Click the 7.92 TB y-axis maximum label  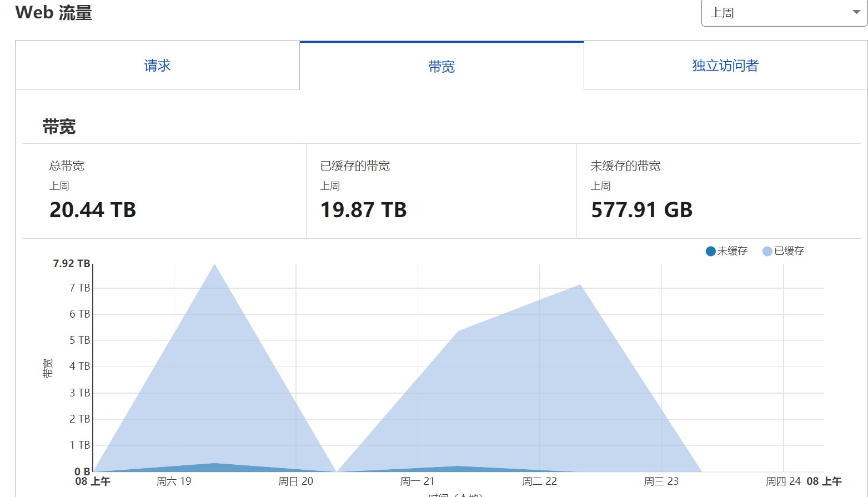point(71,264)
